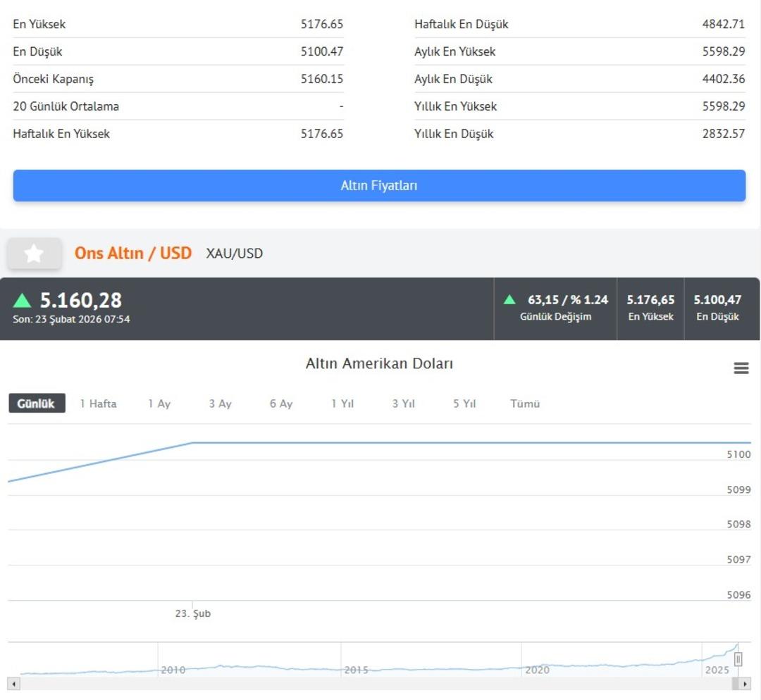761x700 pixels.
Task: Click the Ons Altın / USD title
Action: click(133, 253)
